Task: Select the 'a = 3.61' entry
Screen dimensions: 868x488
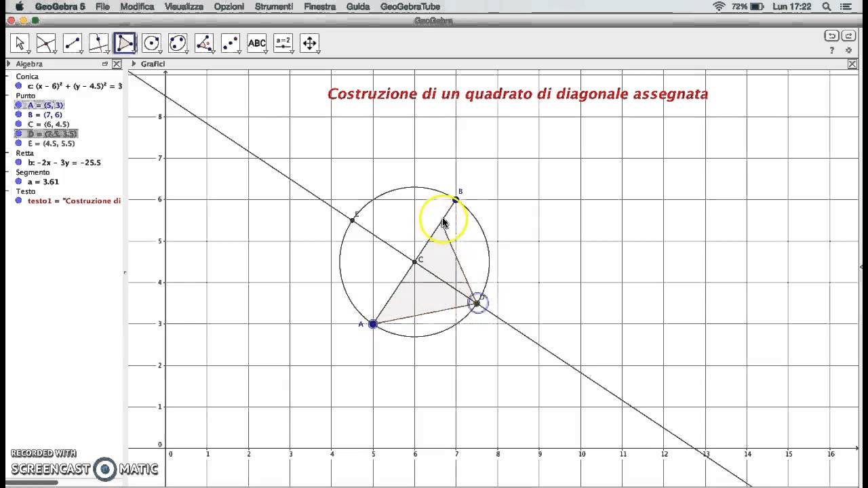Action: pos(43,182)
